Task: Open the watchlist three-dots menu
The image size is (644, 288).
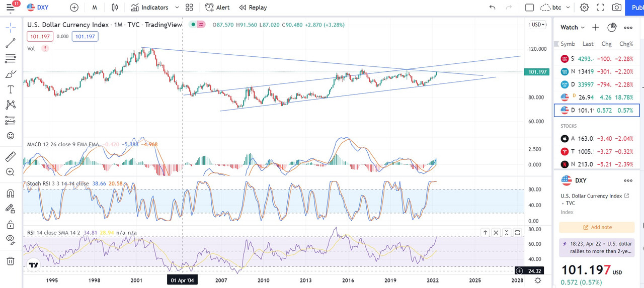Action: pos(628,28)
